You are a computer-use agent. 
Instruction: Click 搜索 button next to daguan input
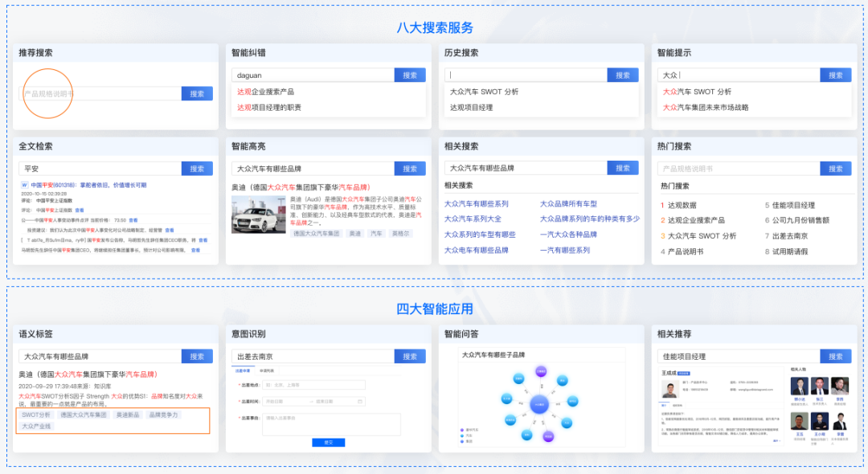point(410,76)
